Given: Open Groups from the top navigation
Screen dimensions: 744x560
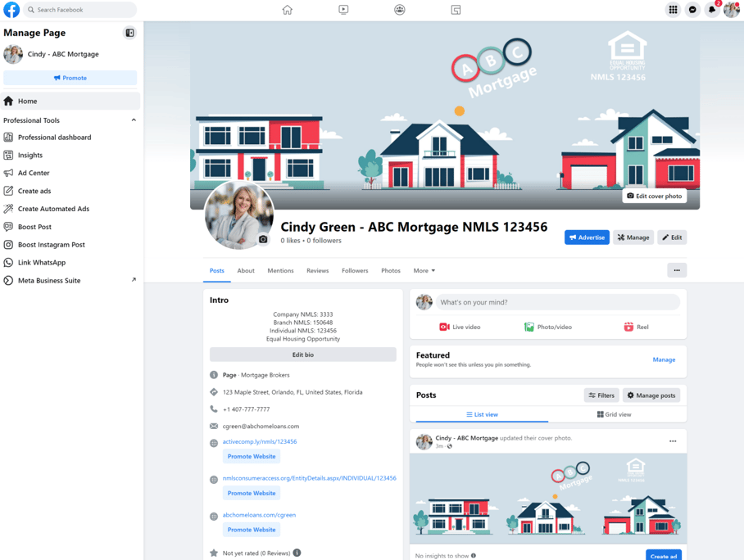Looking at the screenshot, I should click(x=399, y=9).
